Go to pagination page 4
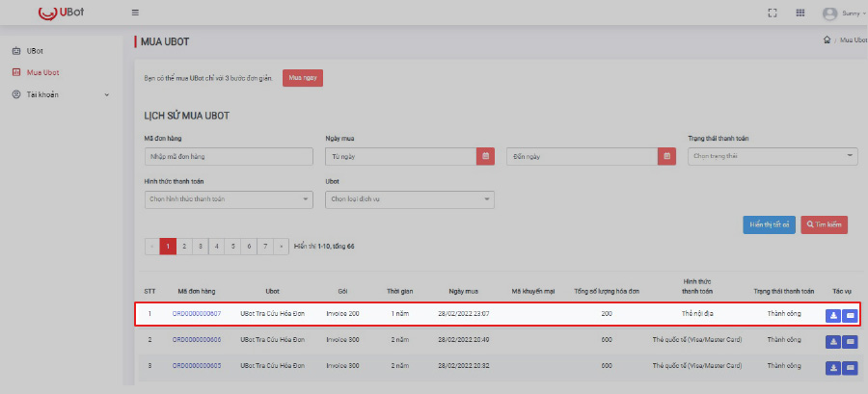Viewport: 868px width, 394px height. 216,247
